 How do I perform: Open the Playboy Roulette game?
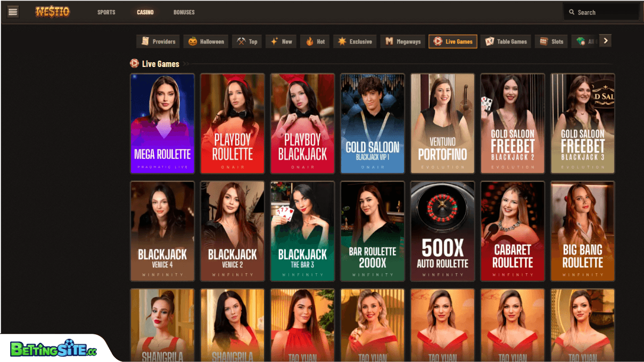pyautogui.click(x=233, y=123)
